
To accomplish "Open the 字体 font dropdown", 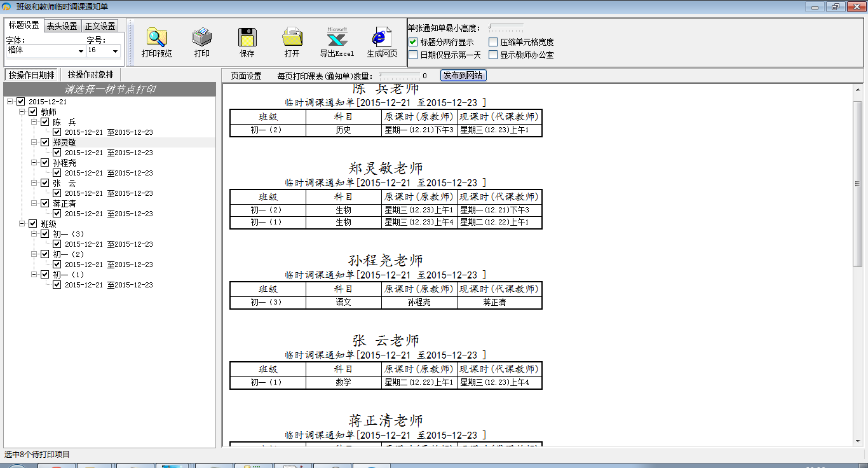I will click(x=81, y=51).
